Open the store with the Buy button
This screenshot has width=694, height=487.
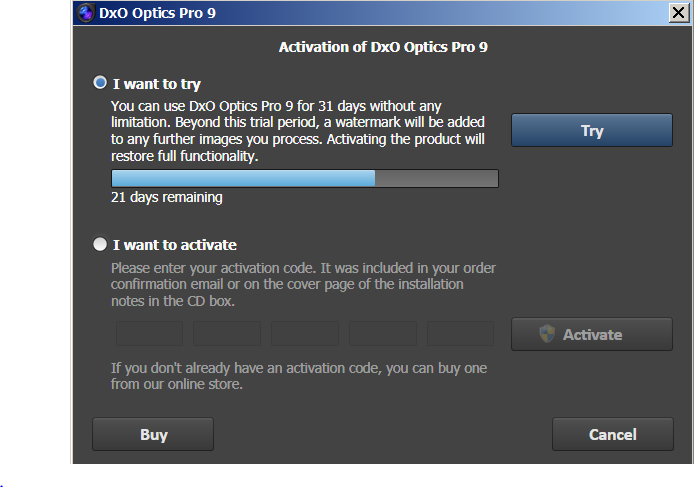pos(153,434)
